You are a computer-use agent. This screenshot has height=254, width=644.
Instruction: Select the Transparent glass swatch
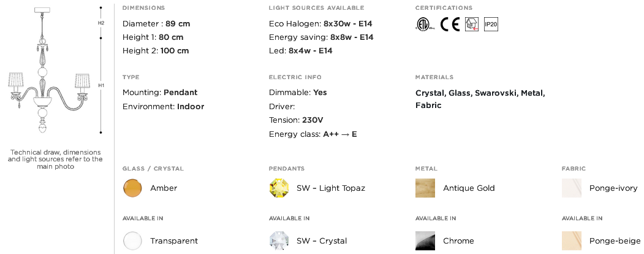coord(132,241)
